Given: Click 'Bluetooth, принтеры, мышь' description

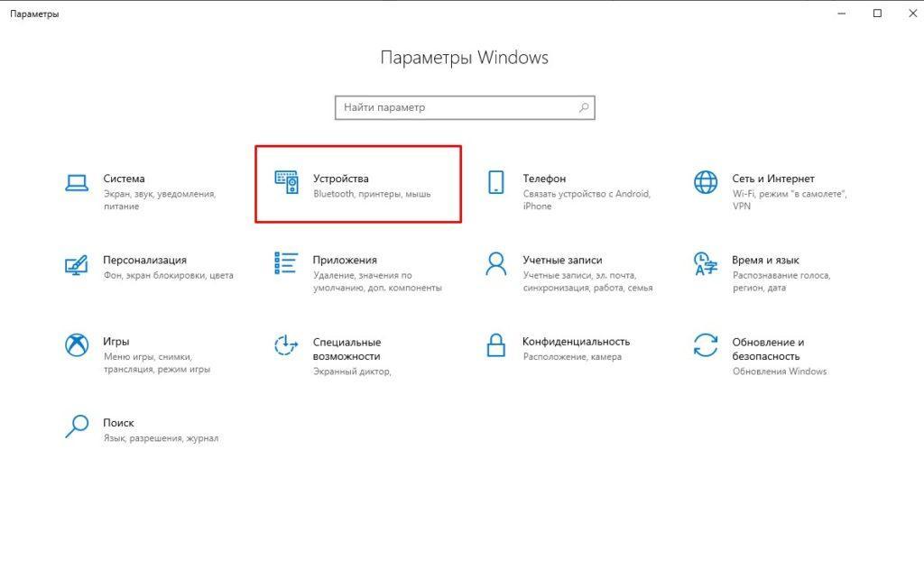Looking at the screenshot, I should click(x=372, y=194).
